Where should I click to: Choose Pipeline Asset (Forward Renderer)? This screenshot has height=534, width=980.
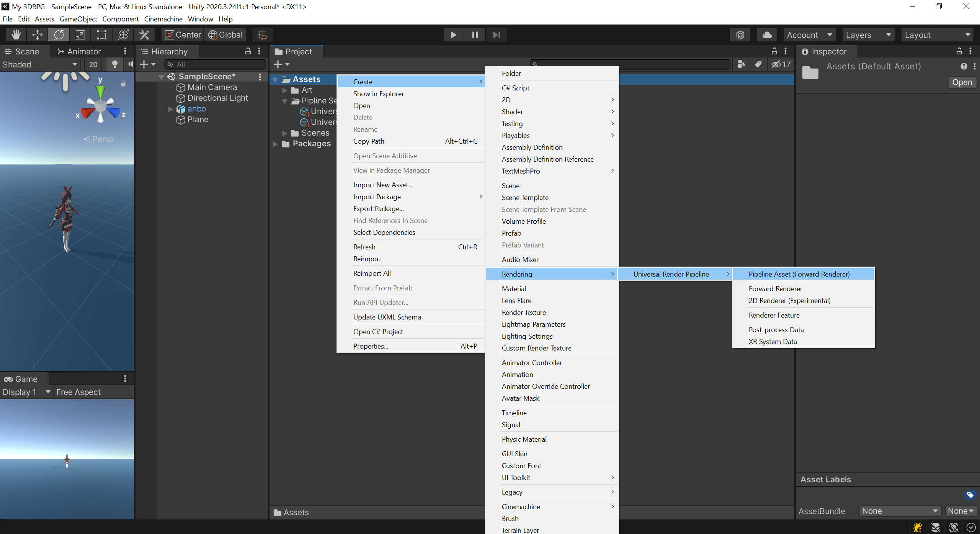[804, 274]
